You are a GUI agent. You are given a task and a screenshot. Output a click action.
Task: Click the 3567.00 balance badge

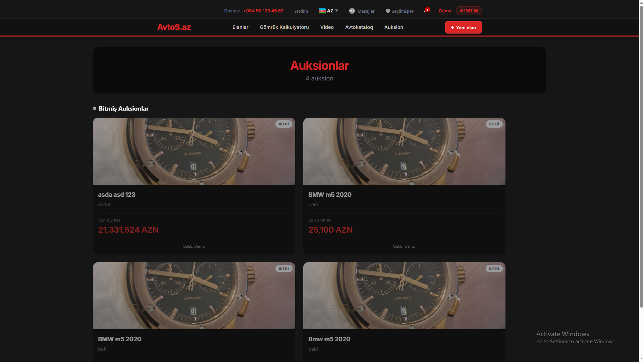pyautogui.click(x=469, y=11)
